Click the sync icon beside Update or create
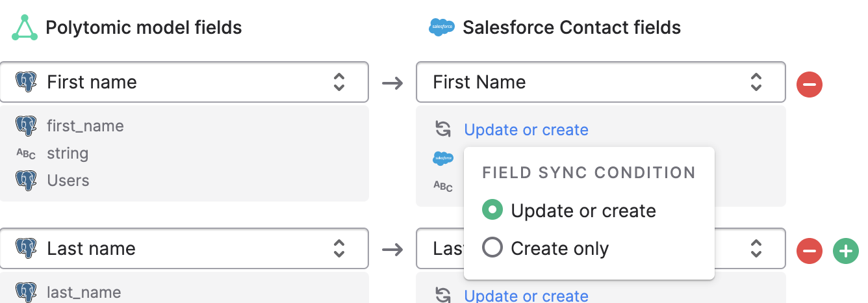The height and width of the screenshot is (303, 868). coord(443,129)
